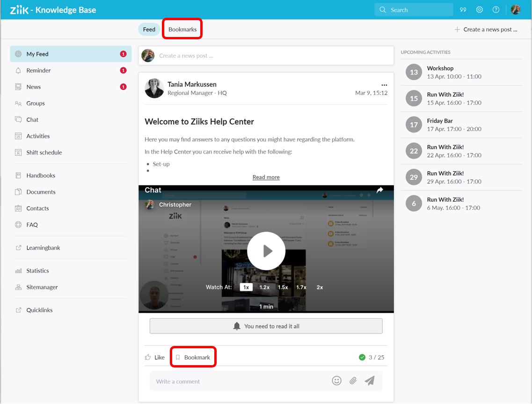Click the My Feed globe icon
Viewport: 532px width, 404px height.
(x=18, y=54)
